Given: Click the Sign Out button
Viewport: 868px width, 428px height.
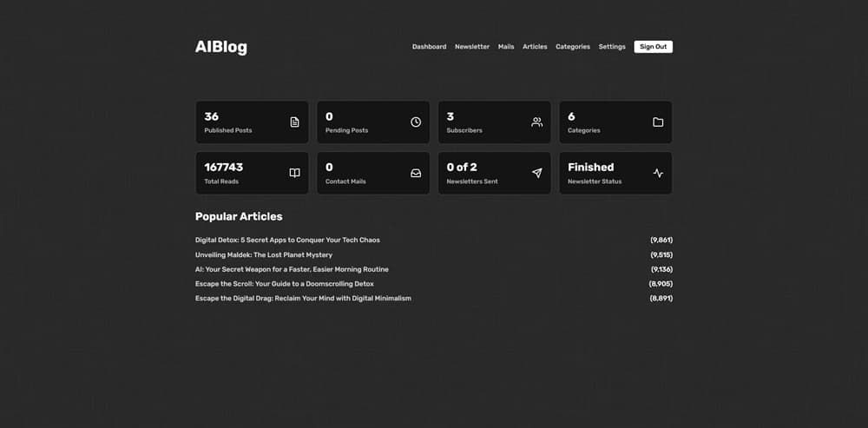Looking at the screenshot, I should click(654, 47).
